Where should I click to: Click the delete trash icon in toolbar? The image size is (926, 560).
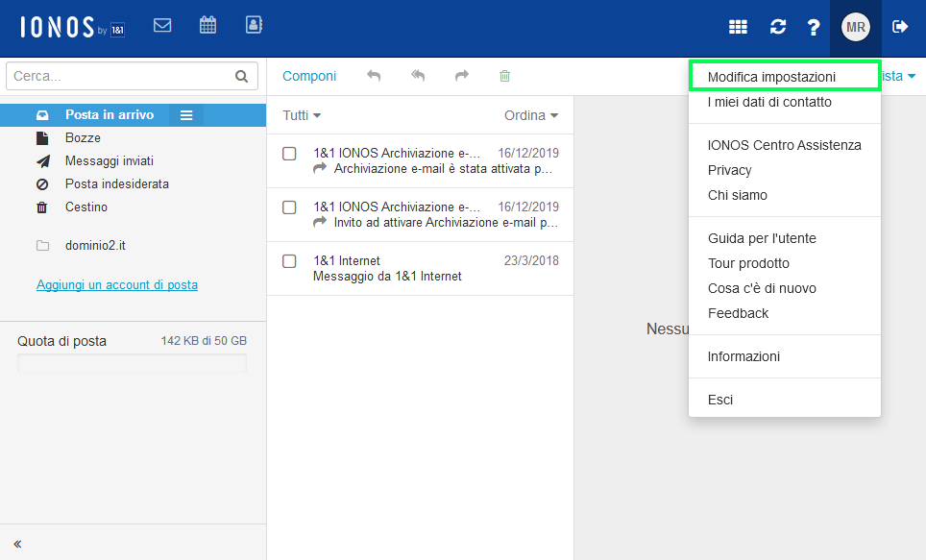pos(504,76)
